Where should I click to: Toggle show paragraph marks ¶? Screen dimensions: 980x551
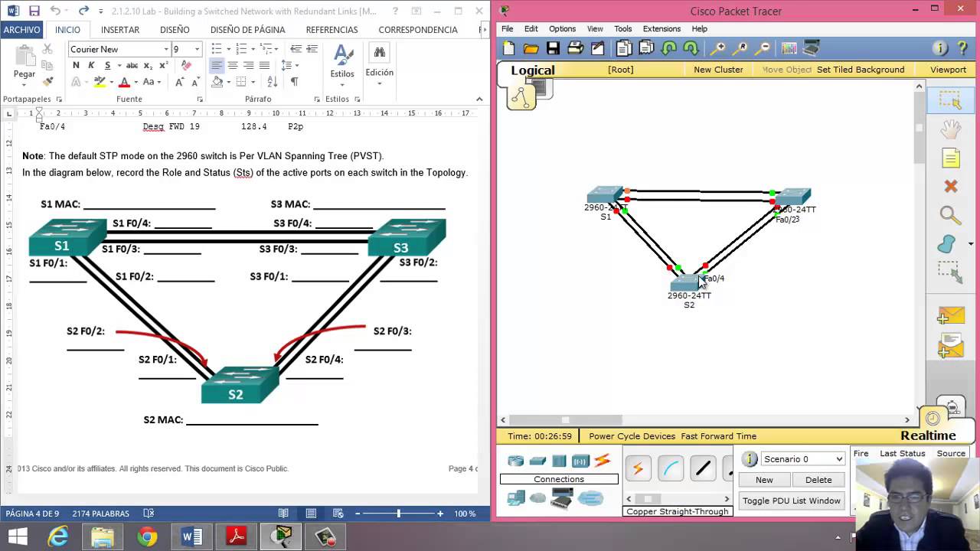(x=294, y=82)
